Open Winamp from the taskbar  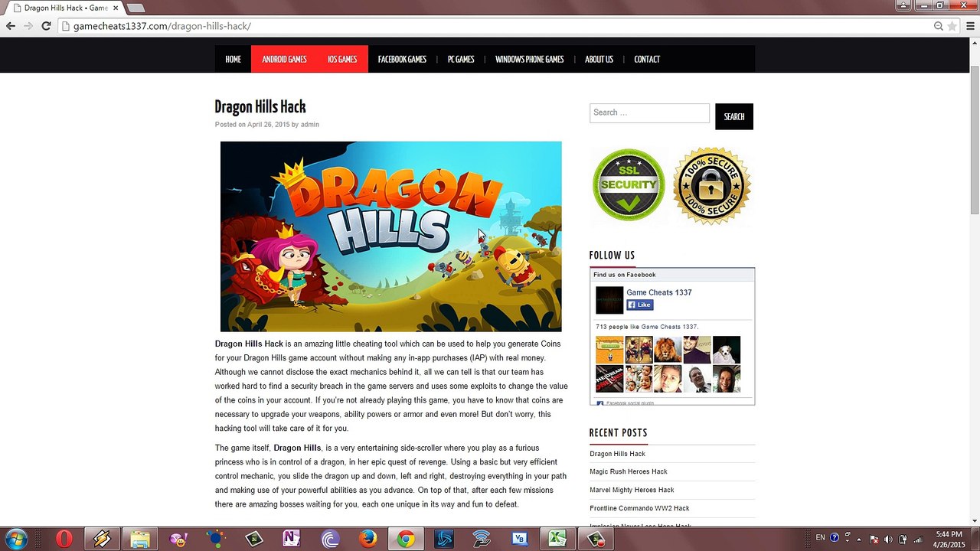[x=102, y=540]
